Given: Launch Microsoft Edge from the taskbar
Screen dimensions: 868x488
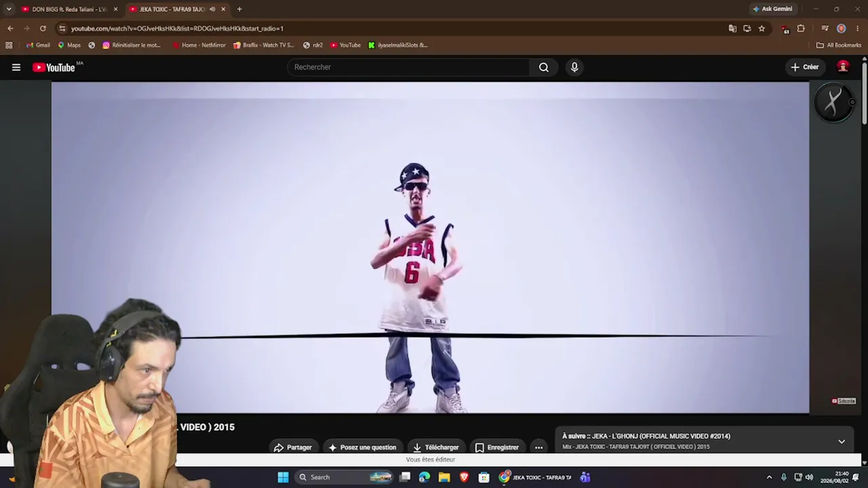Looking at the screenshot, I should pyautogui.click(x=425, y=477).
